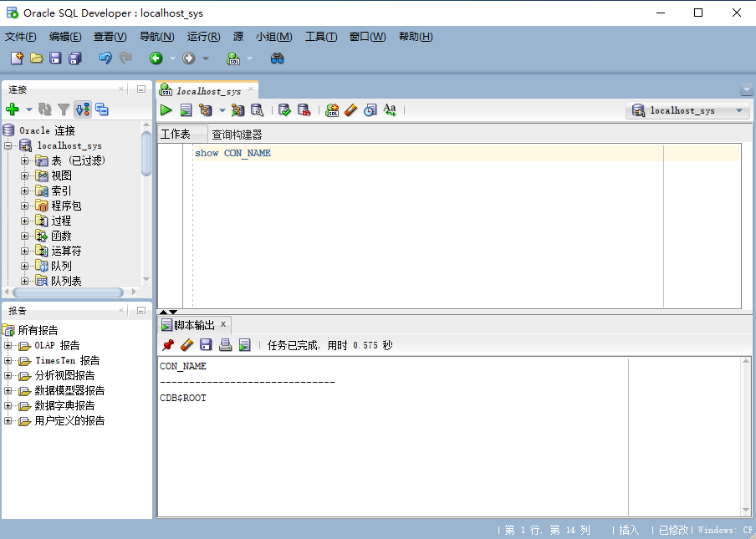Click the connections tree vertical scrollbar

click(x=146, y=154)
